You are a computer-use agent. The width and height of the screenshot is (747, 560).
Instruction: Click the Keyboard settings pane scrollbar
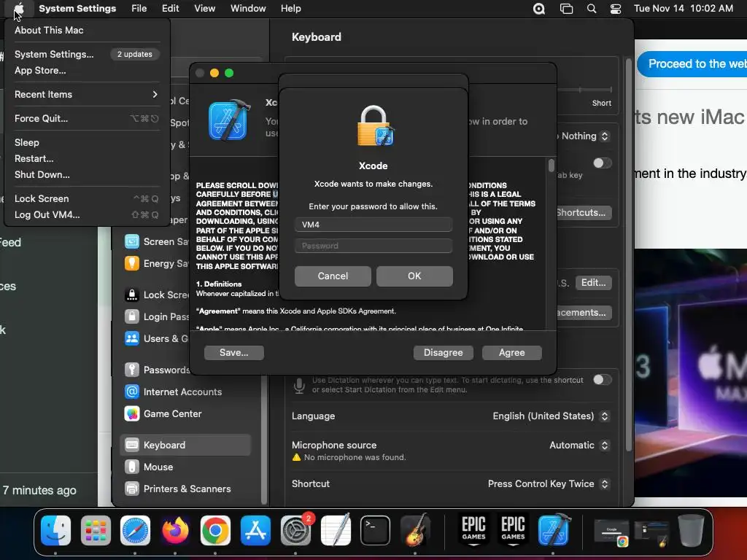click(628, 254)
